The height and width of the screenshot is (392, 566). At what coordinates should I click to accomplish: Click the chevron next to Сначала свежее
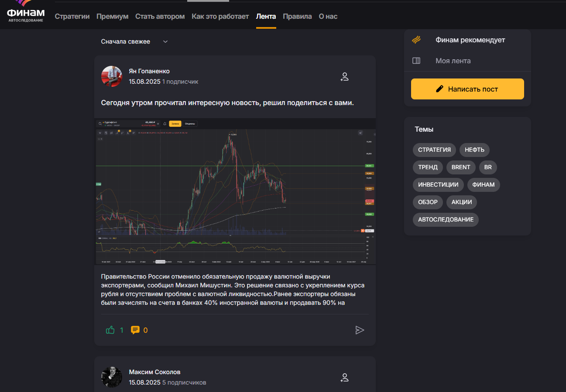[x=165, y=41]
